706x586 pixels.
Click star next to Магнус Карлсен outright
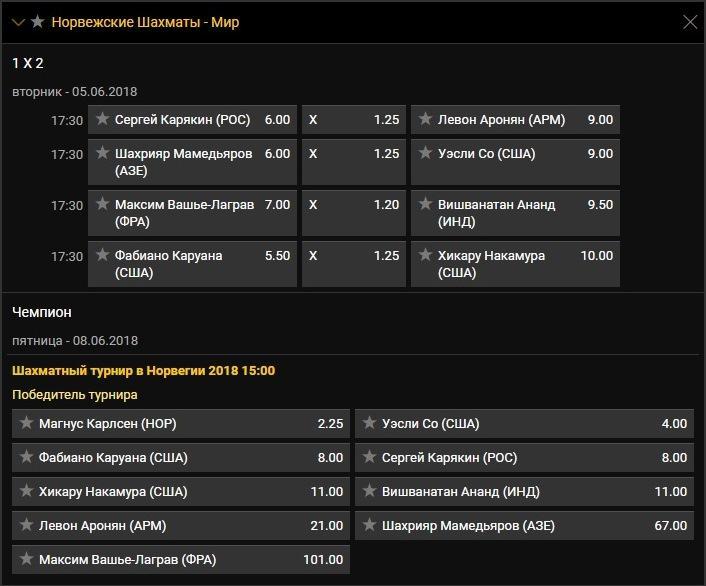[x=26, y=424]
